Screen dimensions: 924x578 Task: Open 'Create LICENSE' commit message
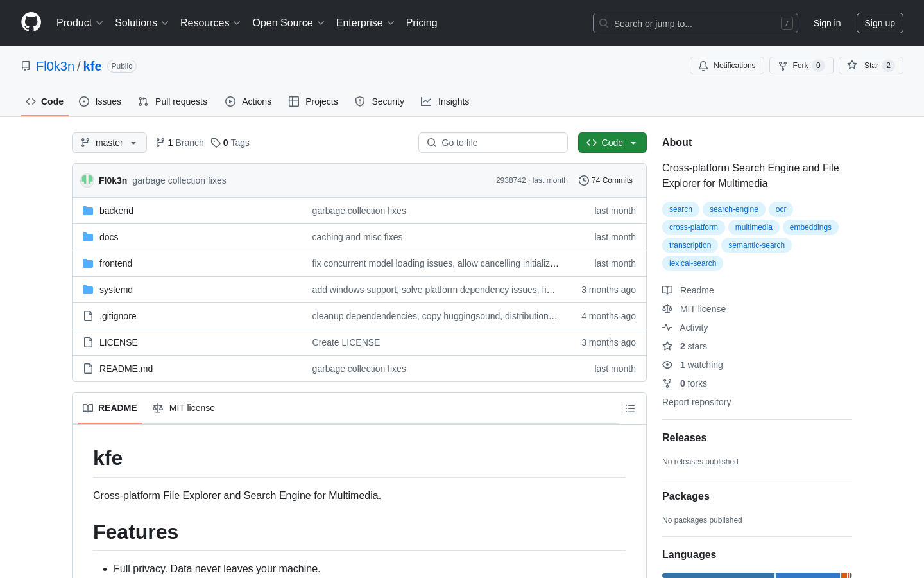pyautogui.click(x=346, y=342)
